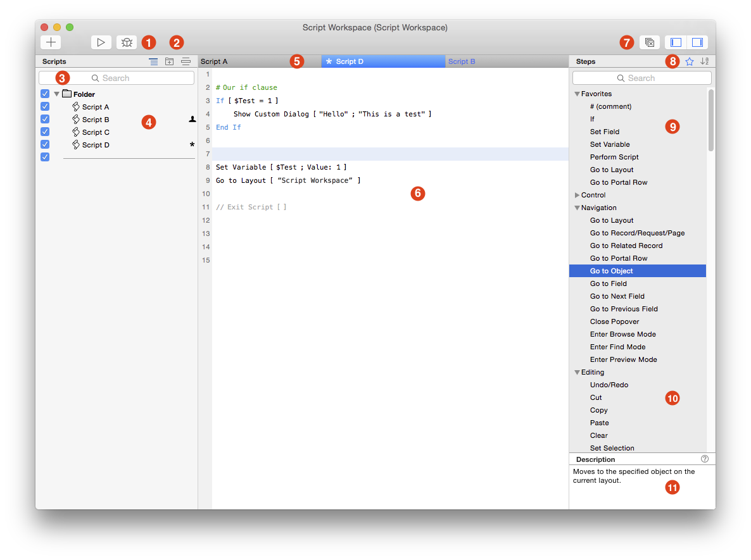The width and height of the screenshot is (751, 560).
Task: Select Go to Related Record step
Action: 626,246
